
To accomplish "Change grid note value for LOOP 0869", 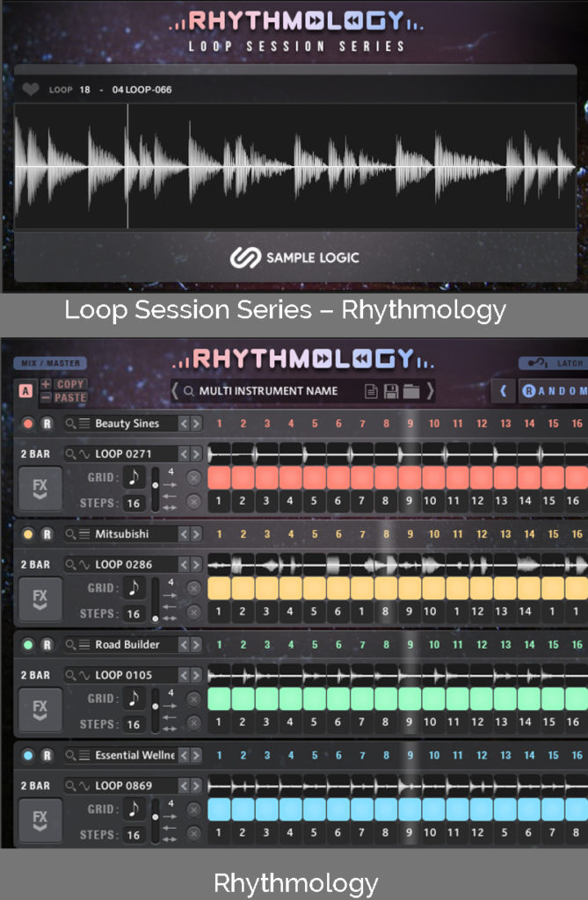I will pyautogui.click(x=134, y=809).
